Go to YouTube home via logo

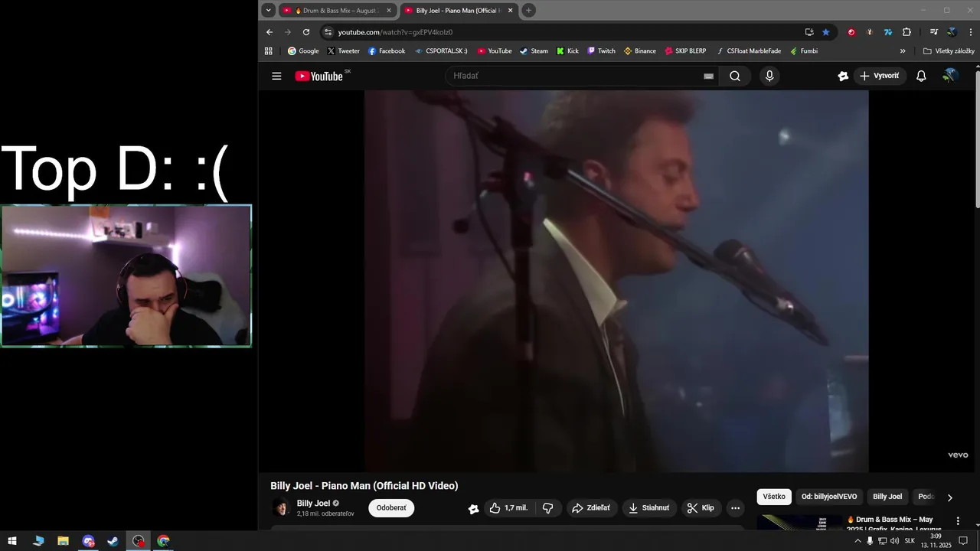[318, 76]
